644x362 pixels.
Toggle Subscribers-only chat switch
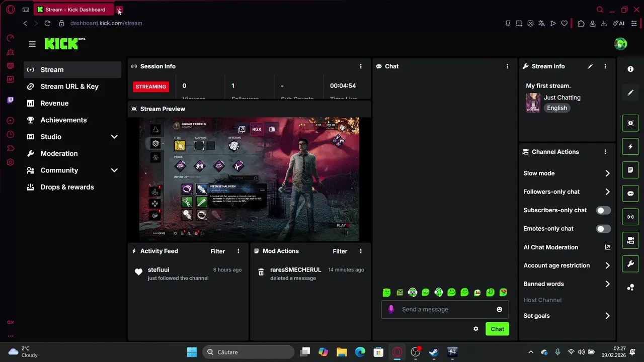(603, 210)
